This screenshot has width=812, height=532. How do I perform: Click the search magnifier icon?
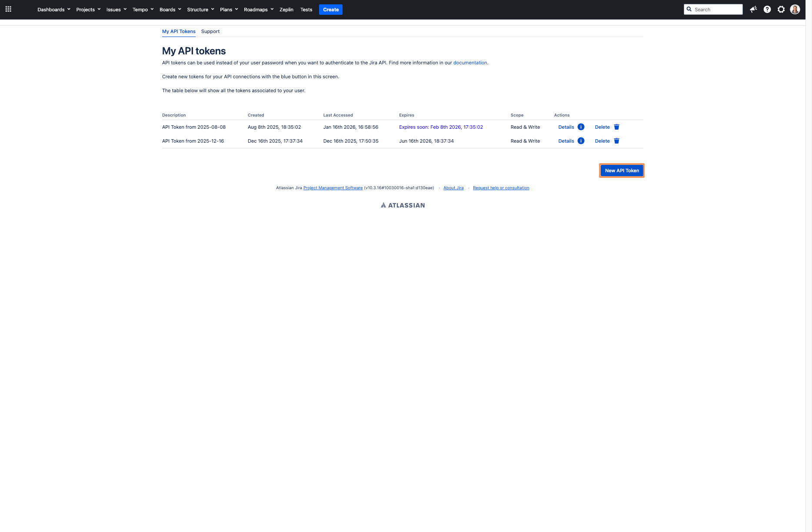pyautogui.click(x=689, y=9)
